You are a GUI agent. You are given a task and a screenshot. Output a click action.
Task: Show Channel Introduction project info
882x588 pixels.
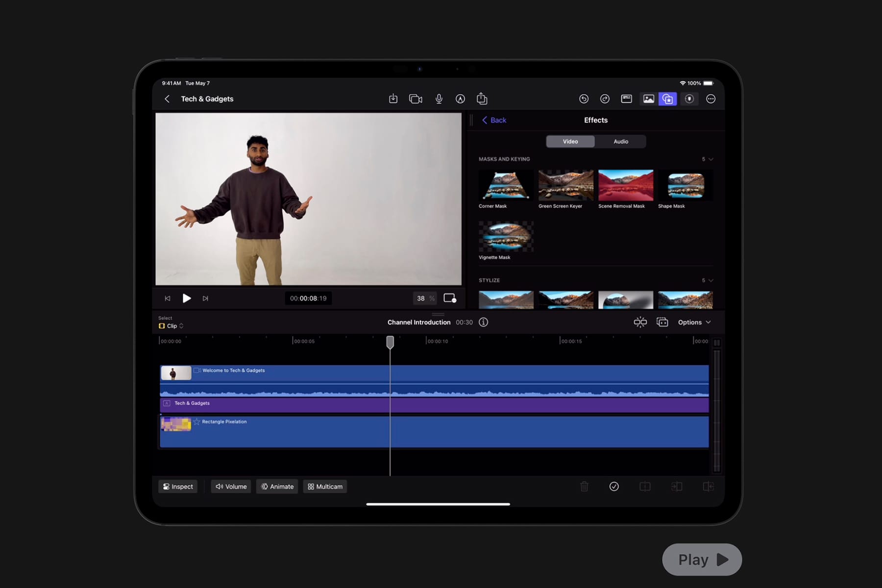point(483,322)
